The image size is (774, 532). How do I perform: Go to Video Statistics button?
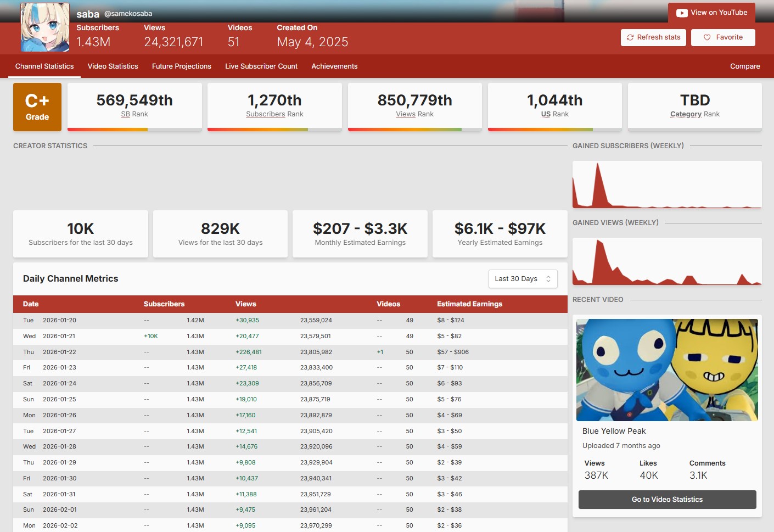point(667,500)
